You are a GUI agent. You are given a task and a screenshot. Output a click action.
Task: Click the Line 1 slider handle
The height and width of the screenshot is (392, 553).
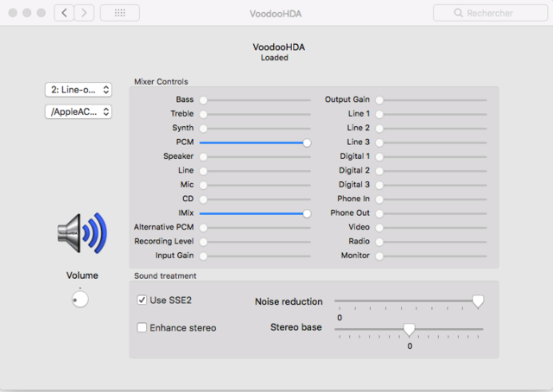pyautogui.click(x=379, y=115)
